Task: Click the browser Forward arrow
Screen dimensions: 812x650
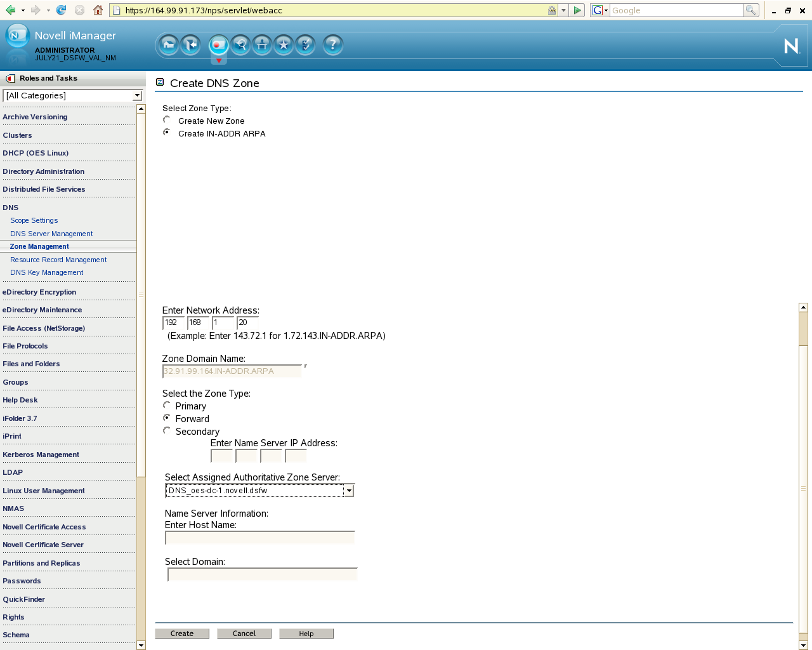Action: (36, 10)
